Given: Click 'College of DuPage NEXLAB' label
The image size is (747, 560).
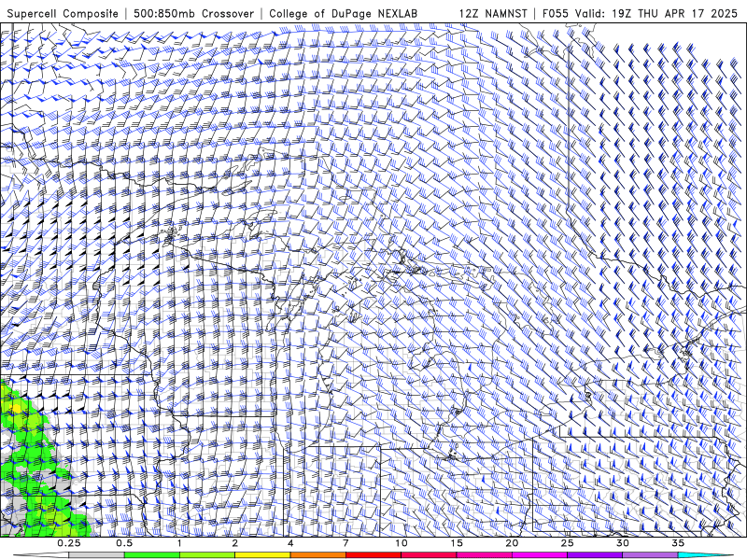Looking at the screenshot, I should (x=343, y=14).
